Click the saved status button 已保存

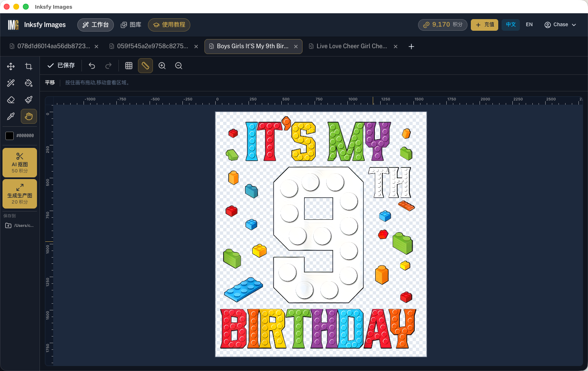coord(61,66)
